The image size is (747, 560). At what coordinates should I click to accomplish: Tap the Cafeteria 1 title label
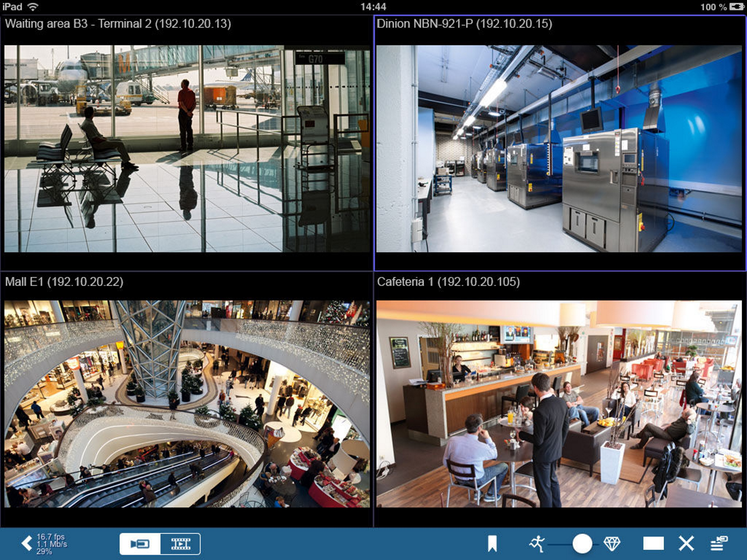pos(448,282)
